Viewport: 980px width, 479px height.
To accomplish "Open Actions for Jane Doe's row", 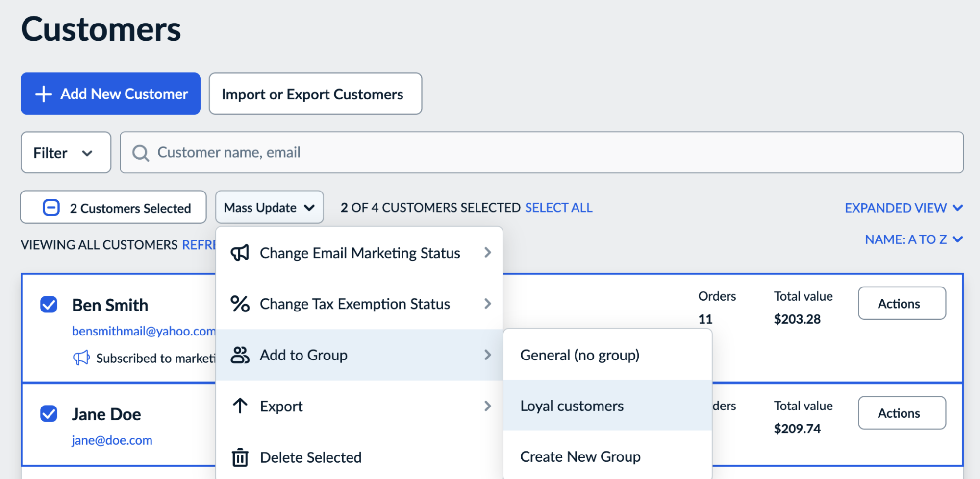I will coord(901,413).
